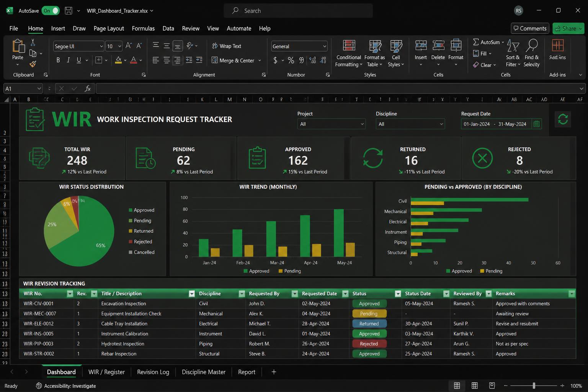
Task: Click the Insert Function fx icon
Action: [88, 88]
